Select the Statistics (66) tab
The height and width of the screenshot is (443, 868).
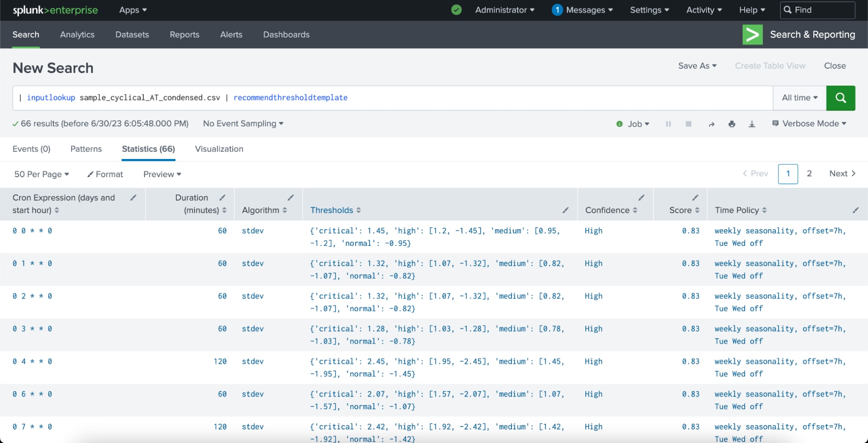coord(148,149)
